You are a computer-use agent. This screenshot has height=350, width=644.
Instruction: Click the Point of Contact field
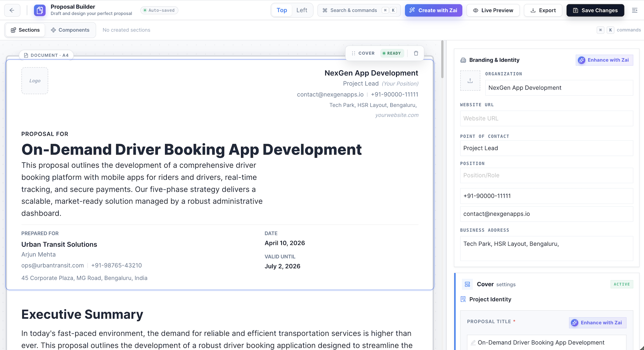click(546, 148)
